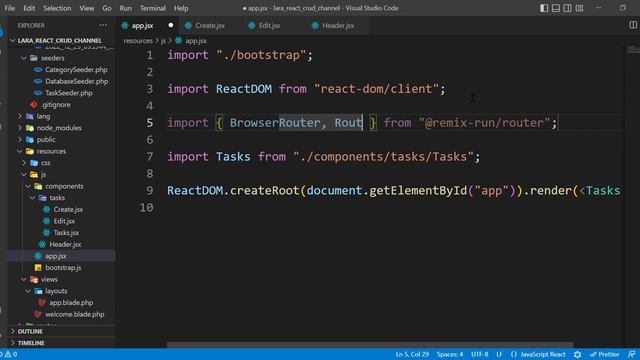Toggle secondary side bar layout icon
640x360 pixels.
pyautogui.click(x=567, y=8)
